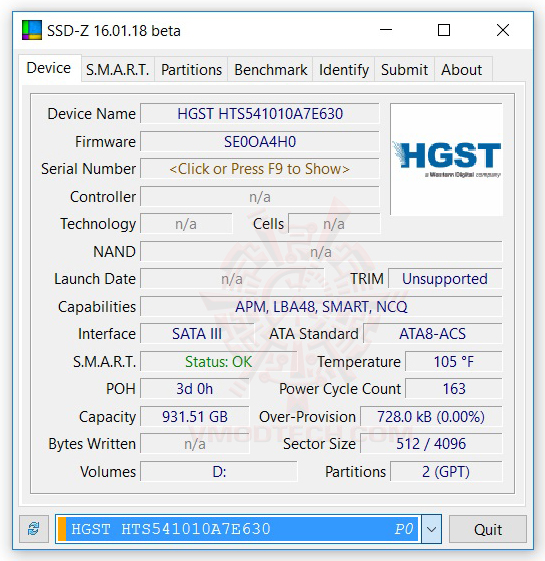Open the Identify tab
Screen dimensions: 545x561
(x=344, y=69)
